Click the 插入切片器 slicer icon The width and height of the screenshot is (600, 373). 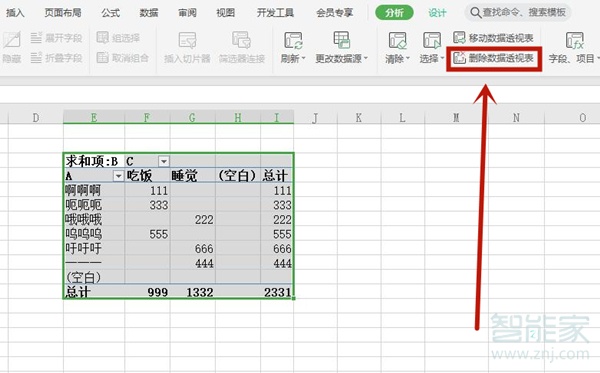tap(187, 40)
